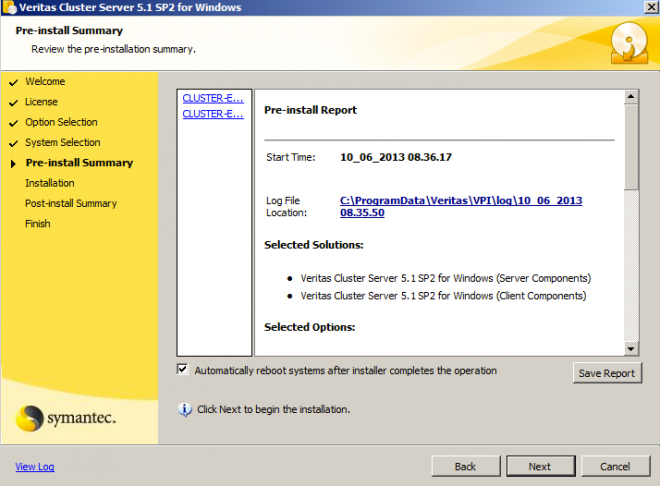Click the 'Click Next to begin the installation' message
660x486 pixels.
(274, 409)
